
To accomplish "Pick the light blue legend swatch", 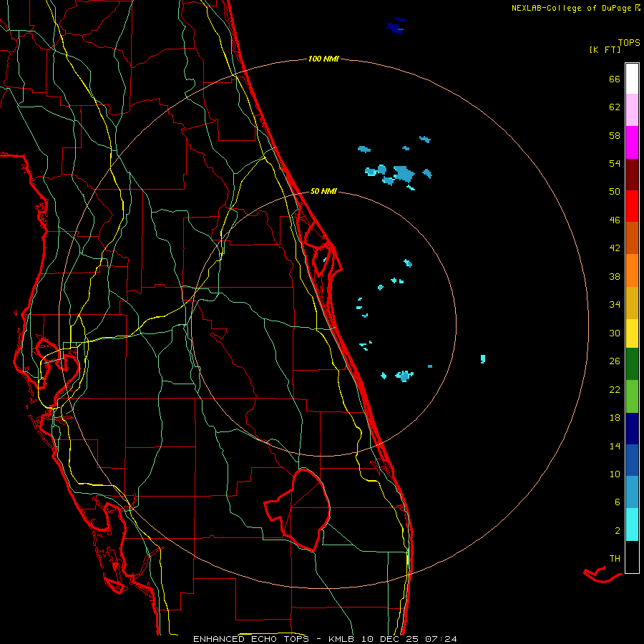I will click(632, 492).
